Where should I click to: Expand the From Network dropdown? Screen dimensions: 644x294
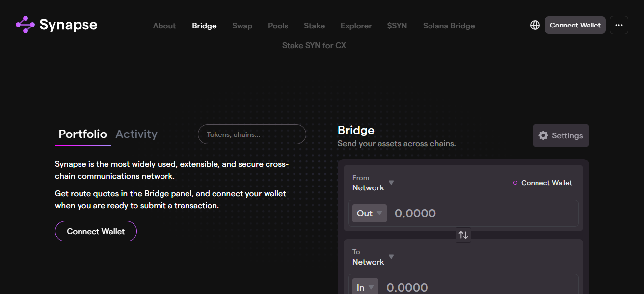point(373,183)
